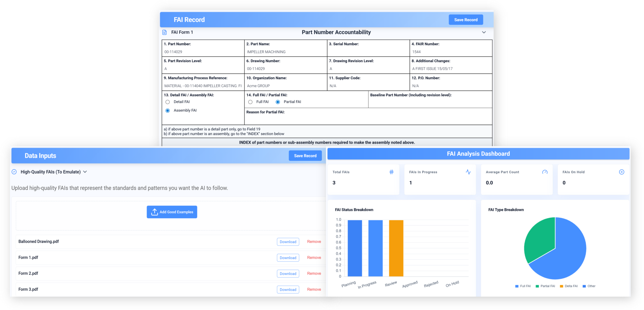Edit the Manufacturing Process Reference field
The width and height of the screenshot is (644, 310).
pyautogui.click(x=203, y=86)
